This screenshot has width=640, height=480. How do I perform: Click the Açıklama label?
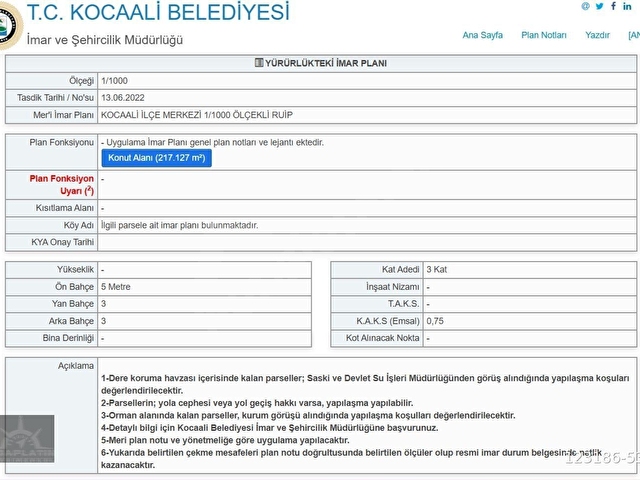pyautogui.click(x=76, y=366)
